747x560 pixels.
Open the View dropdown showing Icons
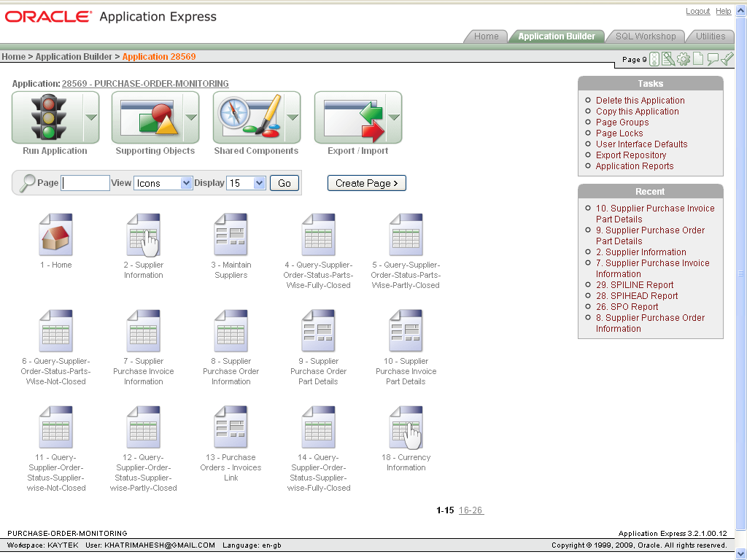point(163,183)
